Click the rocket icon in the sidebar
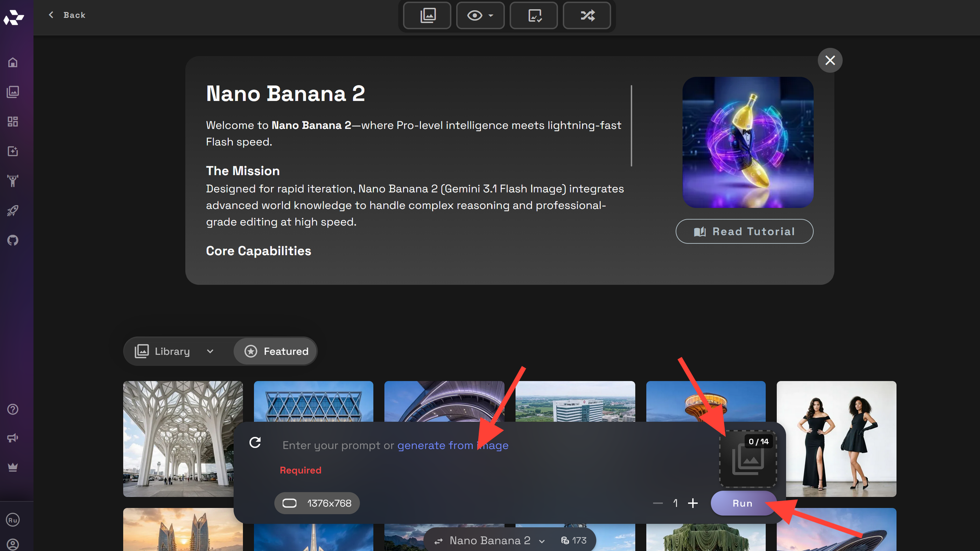The image size is (980, 551). tap(13, 211)
